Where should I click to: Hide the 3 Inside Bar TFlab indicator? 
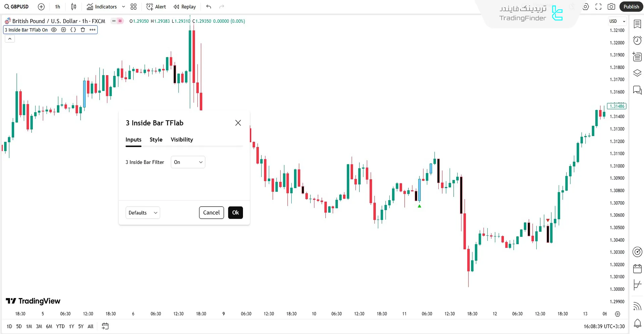54,30
